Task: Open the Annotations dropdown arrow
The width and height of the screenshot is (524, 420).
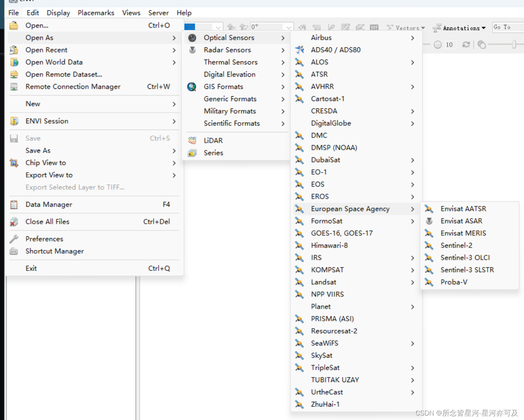Action: pos(484,28)
